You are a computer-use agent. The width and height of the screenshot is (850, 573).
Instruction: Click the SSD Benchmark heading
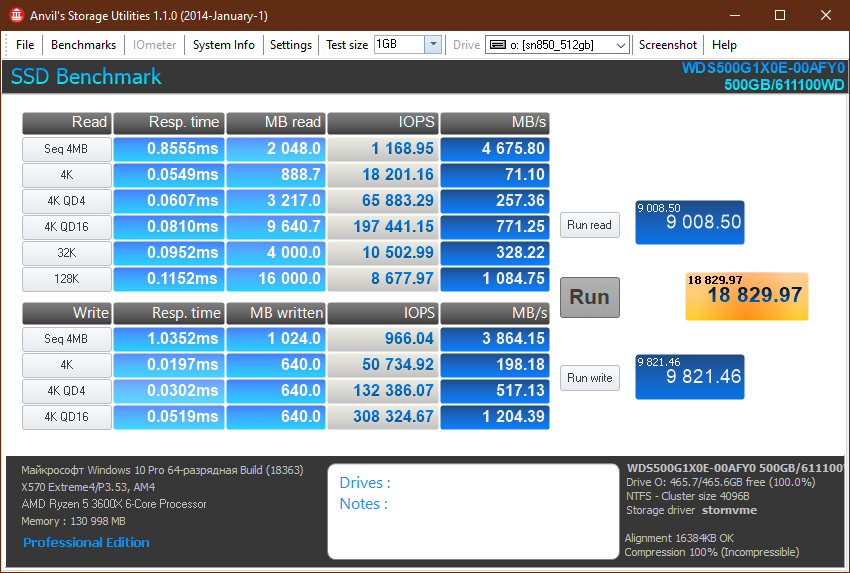(86, 77)
